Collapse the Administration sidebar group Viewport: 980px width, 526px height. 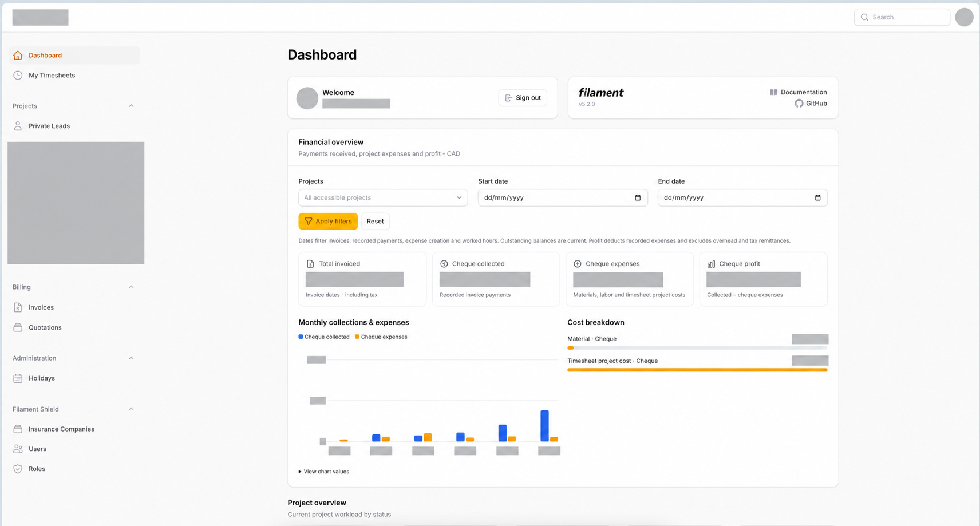click(x=131, y=358)
